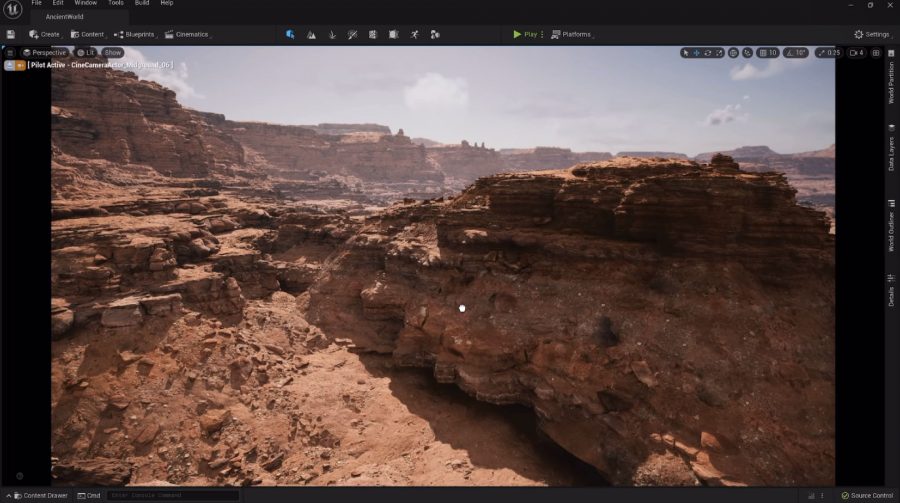Click the stop piloting eject icon

[9, 65]
